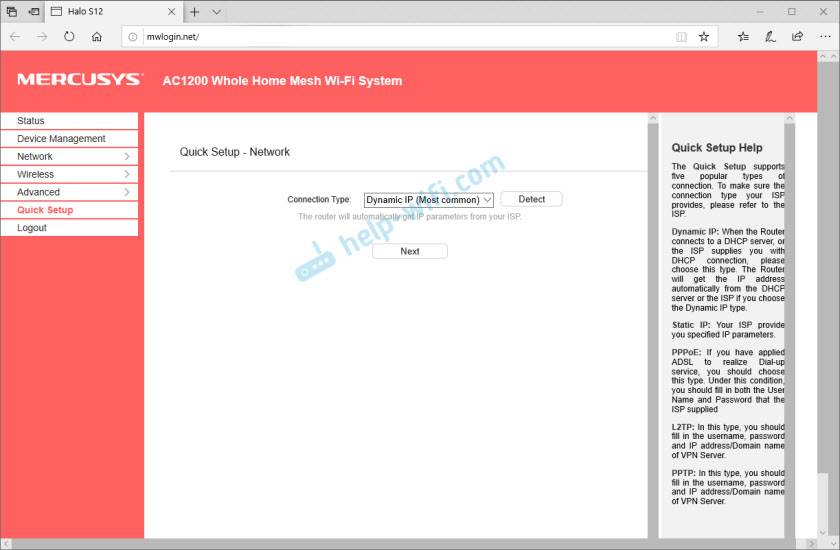Go back to the previous page
The image size is (840, 550).
(15, 36)
